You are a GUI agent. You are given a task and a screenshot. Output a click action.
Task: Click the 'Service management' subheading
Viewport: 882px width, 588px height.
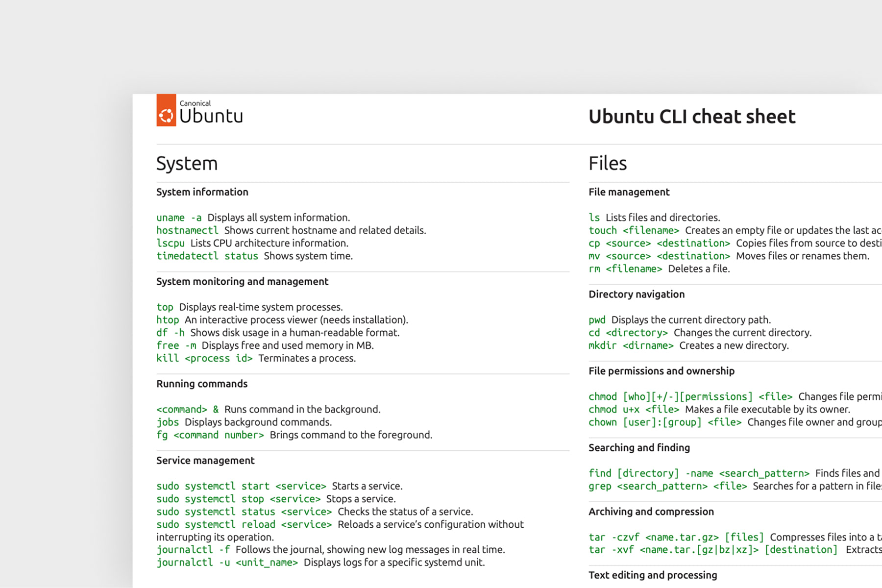coord(205,461)
